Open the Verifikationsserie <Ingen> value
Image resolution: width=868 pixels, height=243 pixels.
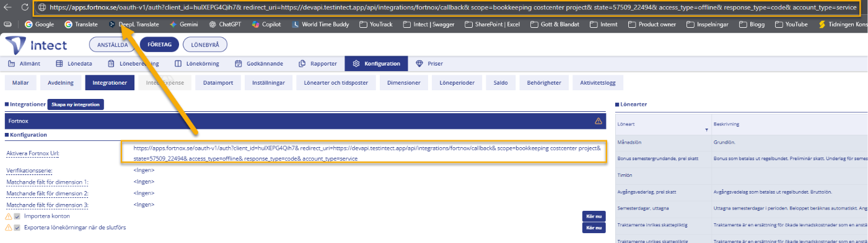144,170
